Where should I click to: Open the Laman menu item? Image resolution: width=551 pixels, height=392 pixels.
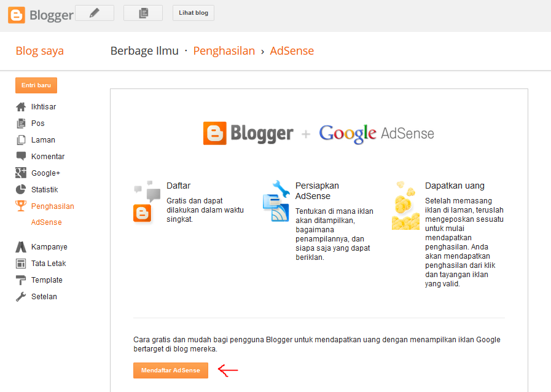click(x=43, y=140)
